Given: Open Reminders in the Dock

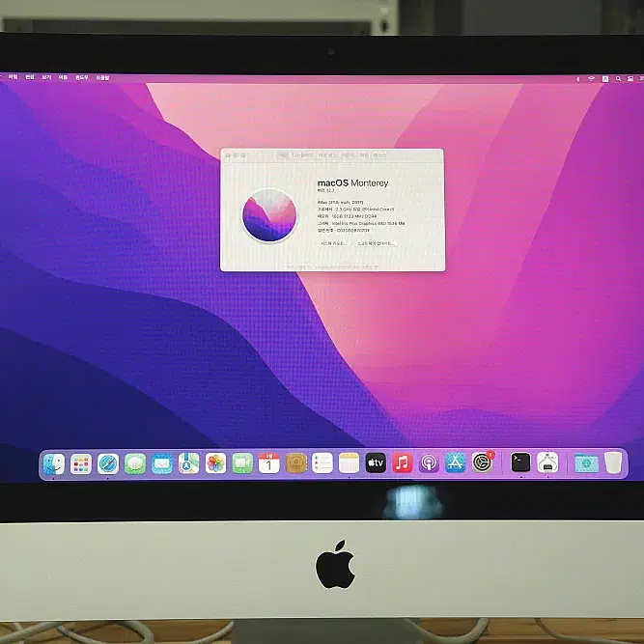Looking at the screenshot, I should [322, 463].
